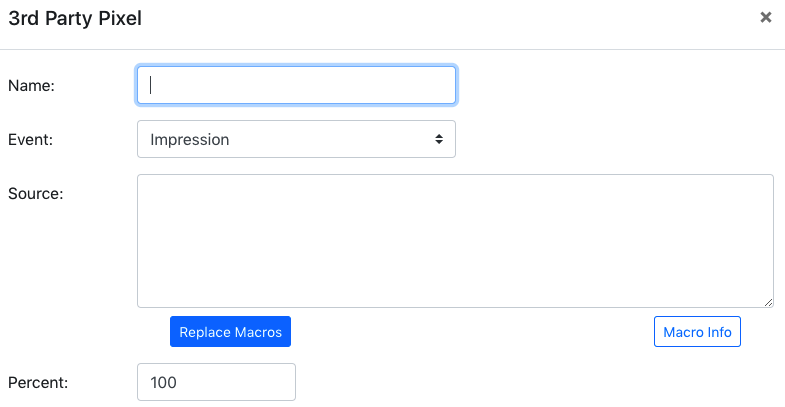Click the up-down arrows on Event selector
Image resolution: width=785 pixels, height=407 pixels.
439,139
